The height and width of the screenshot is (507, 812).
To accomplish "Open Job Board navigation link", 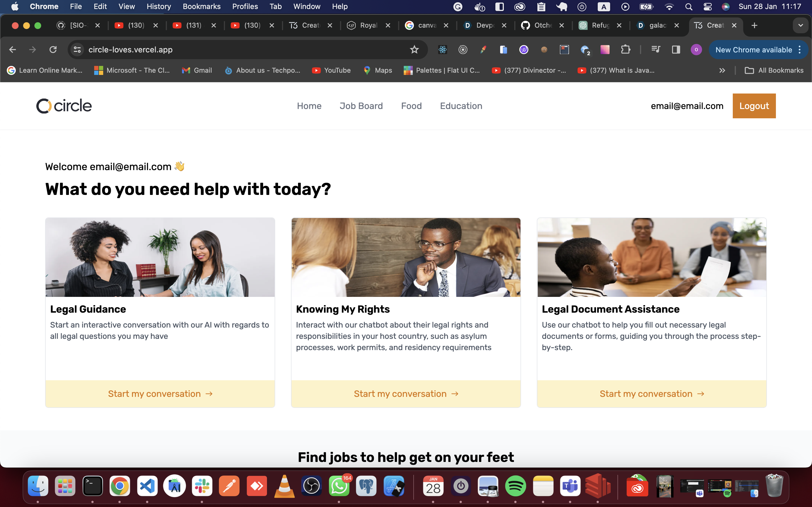I will [x=361, y=106].
